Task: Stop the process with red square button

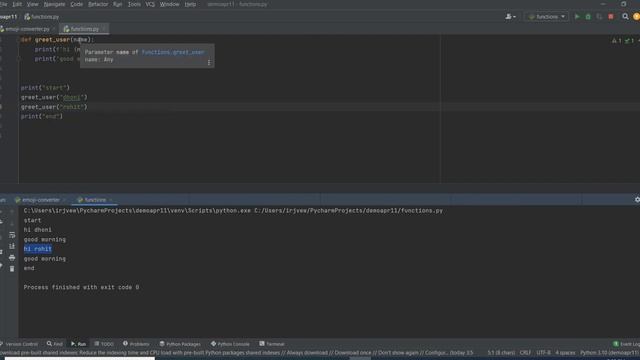Action: [611, 17]
